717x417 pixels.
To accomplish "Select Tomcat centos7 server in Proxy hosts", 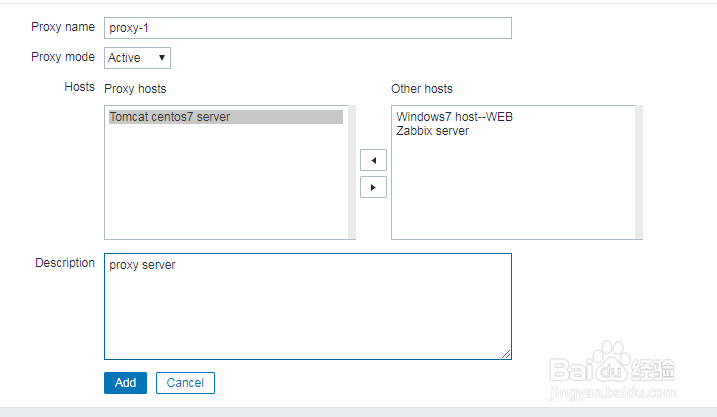I will click(x=170, y=117).
